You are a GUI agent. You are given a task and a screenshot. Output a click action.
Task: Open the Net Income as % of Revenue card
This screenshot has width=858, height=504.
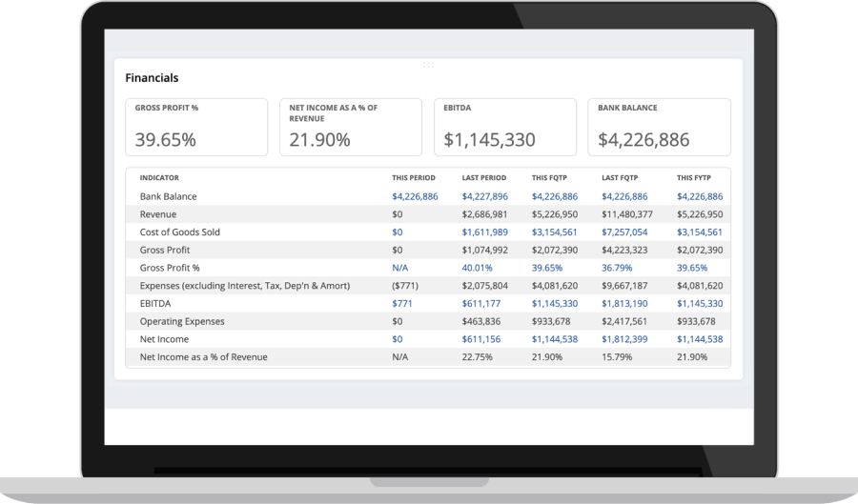coord(351,128)
